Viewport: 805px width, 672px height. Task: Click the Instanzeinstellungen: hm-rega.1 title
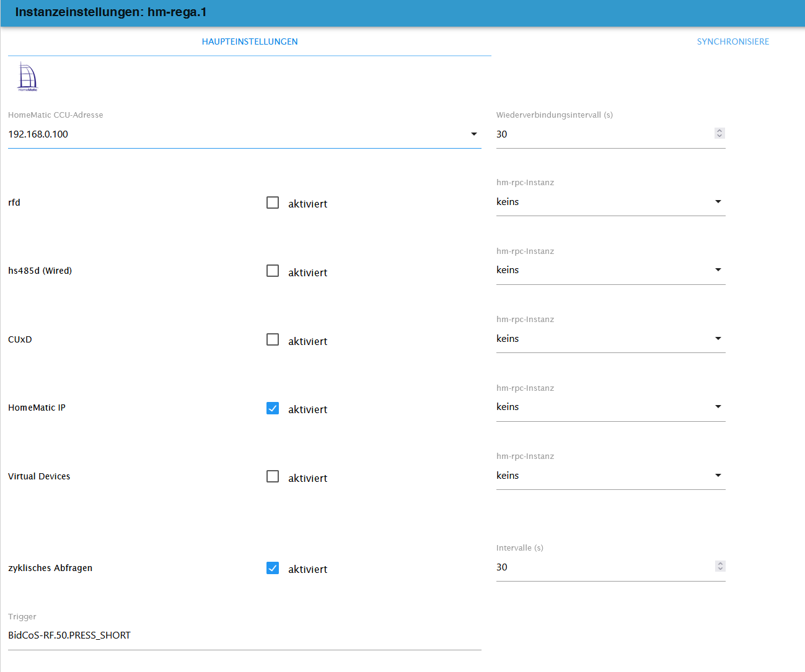[111, 12]
